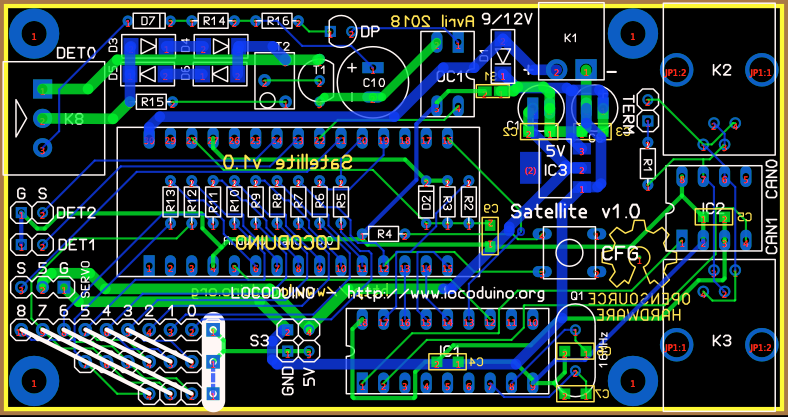The image size is (788, 417).
Task: Click the K2 connector label
Action: coord(722,69)
